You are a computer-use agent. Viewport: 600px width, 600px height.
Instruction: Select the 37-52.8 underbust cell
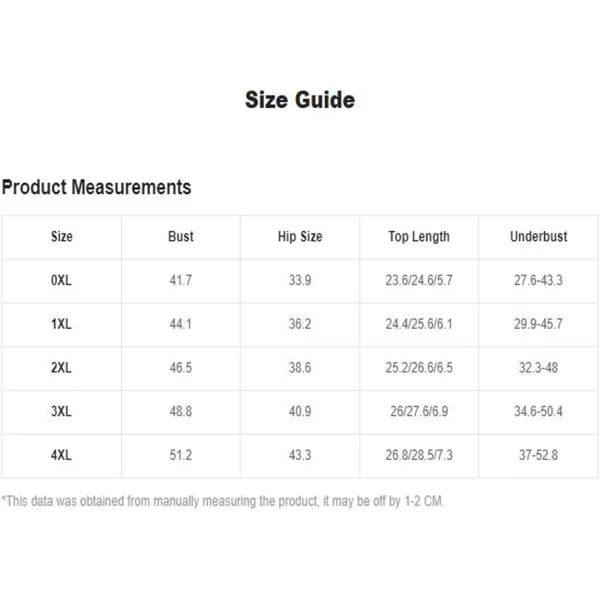[x=538, y=455]
